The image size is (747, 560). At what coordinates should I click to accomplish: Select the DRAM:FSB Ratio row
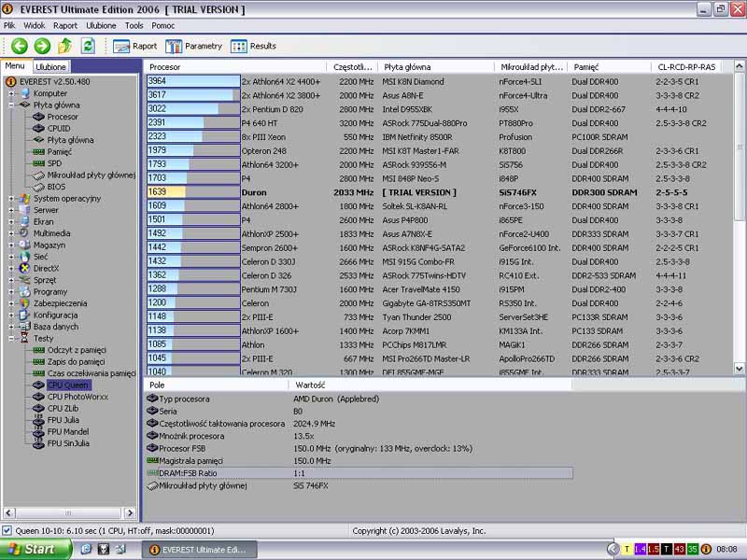coord(359,473)
